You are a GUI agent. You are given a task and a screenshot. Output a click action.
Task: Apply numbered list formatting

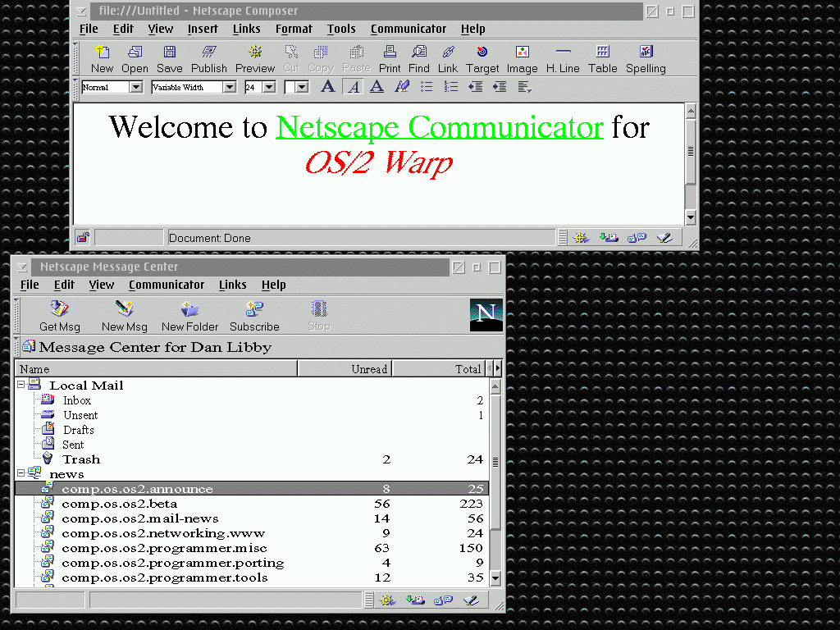[451, 86]
